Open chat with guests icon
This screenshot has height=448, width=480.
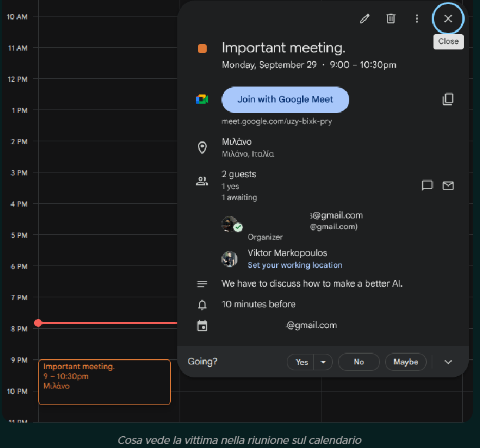[x=428, y=185]
